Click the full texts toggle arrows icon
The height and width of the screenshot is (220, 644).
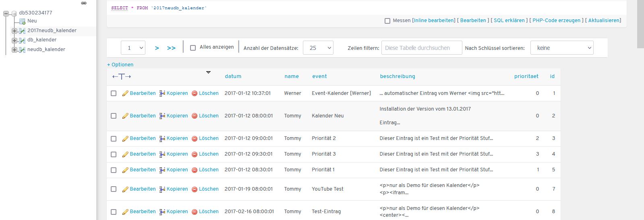click(122, 76)
